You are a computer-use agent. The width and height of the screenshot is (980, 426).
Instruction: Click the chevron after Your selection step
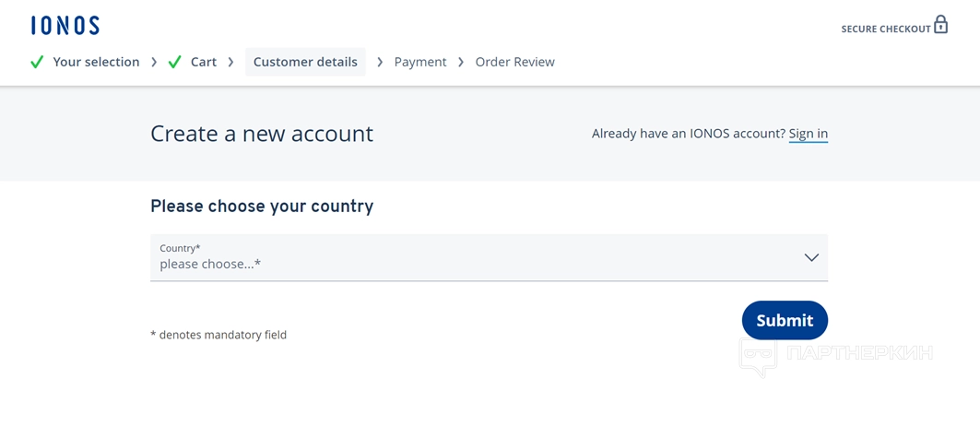154,62
